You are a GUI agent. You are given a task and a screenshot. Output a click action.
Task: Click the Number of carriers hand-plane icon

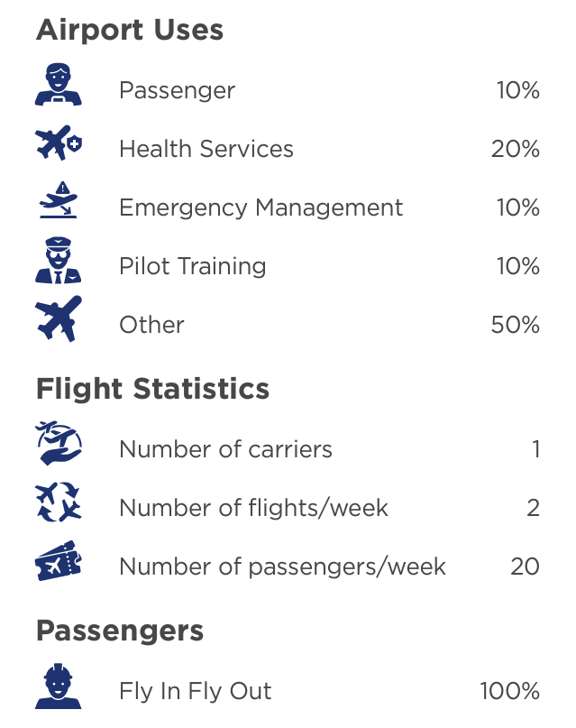pos(59,444)
